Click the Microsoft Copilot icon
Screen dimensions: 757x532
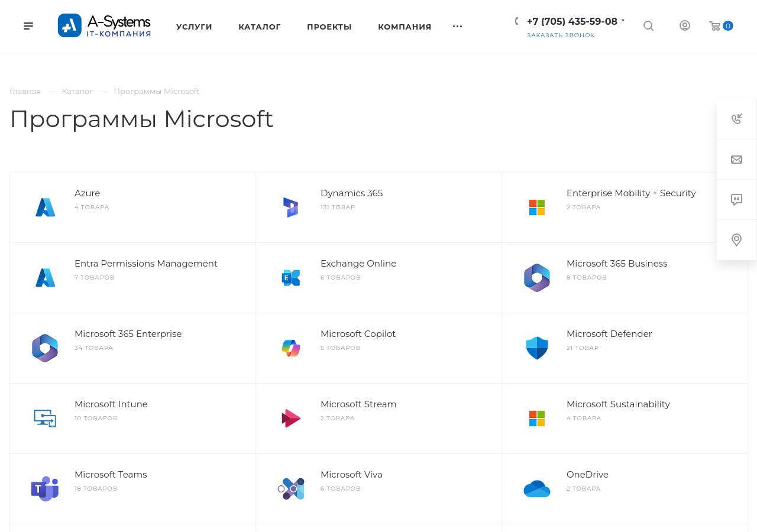(291, 348)
